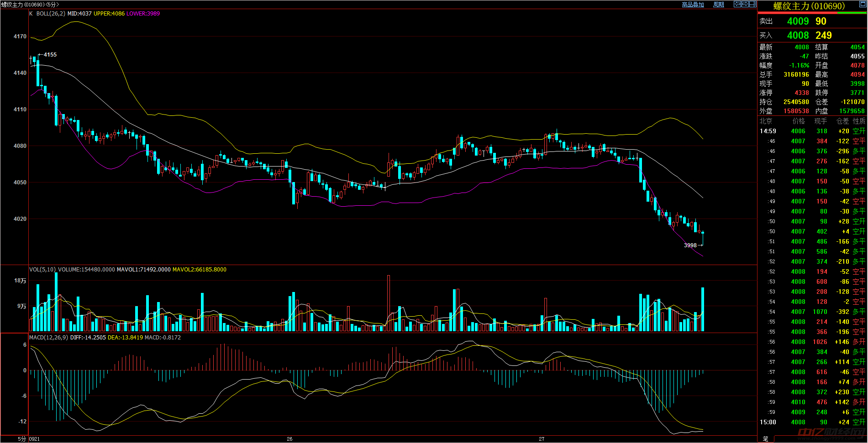Click the MACD(12,26,9) indicator label
The width and height of the screenshot is (868, 443).
pyautogui.click(x=49, y=338)
